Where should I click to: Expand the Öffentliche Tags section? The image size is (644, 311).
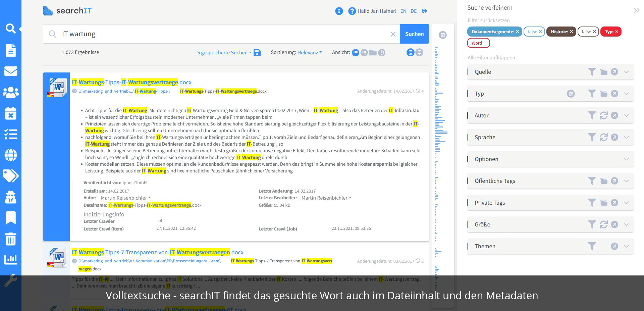tap(626, 181)
